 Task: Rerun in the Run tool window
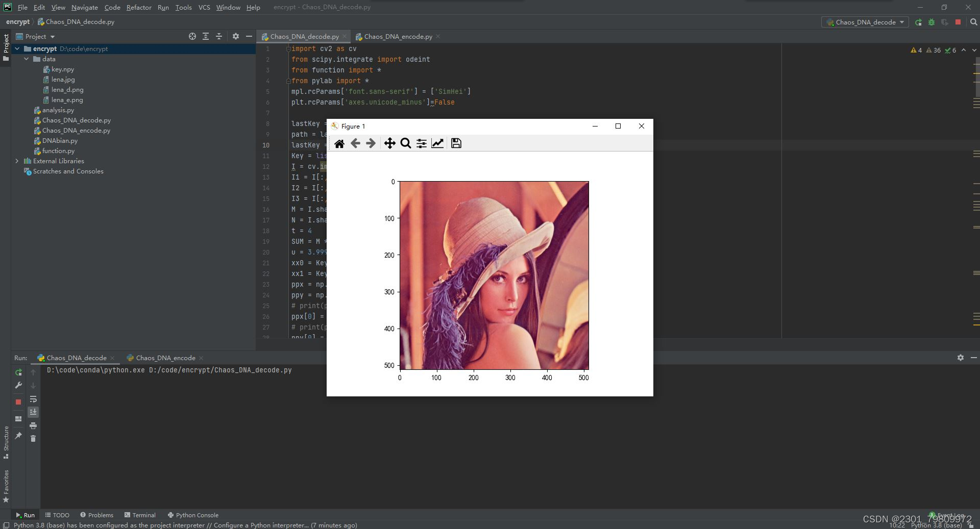pyautogui.click(x=18, y=372)
